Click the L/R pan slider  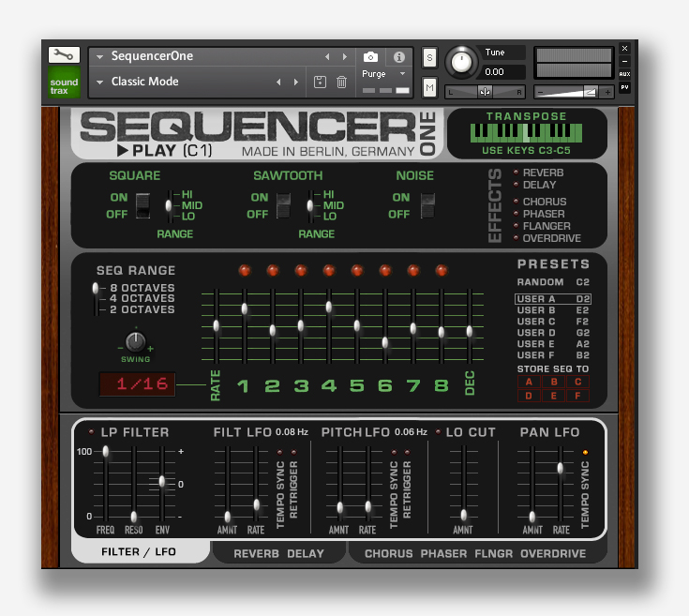(486, 92)
